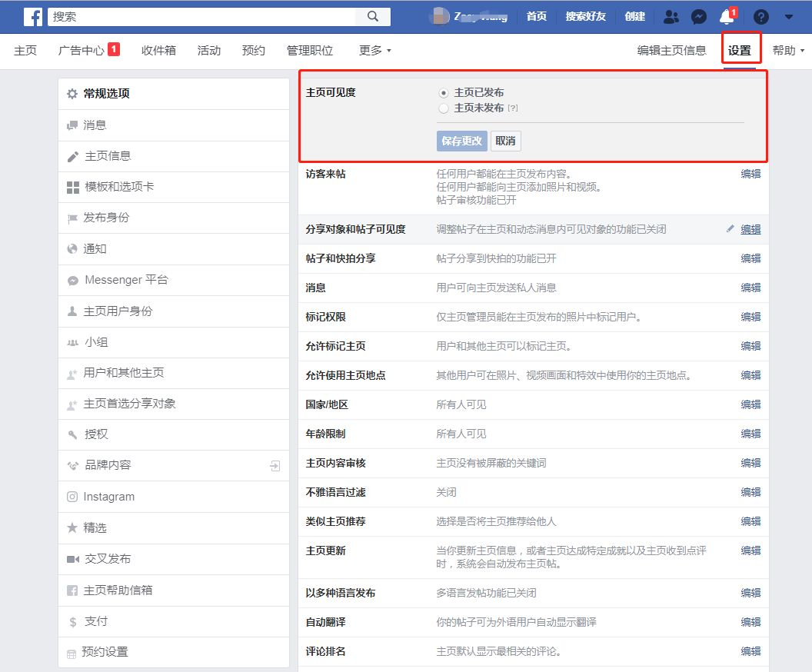Open 预约设置 calendar item
Screen dimensions: 812x672
click(174, 652)
